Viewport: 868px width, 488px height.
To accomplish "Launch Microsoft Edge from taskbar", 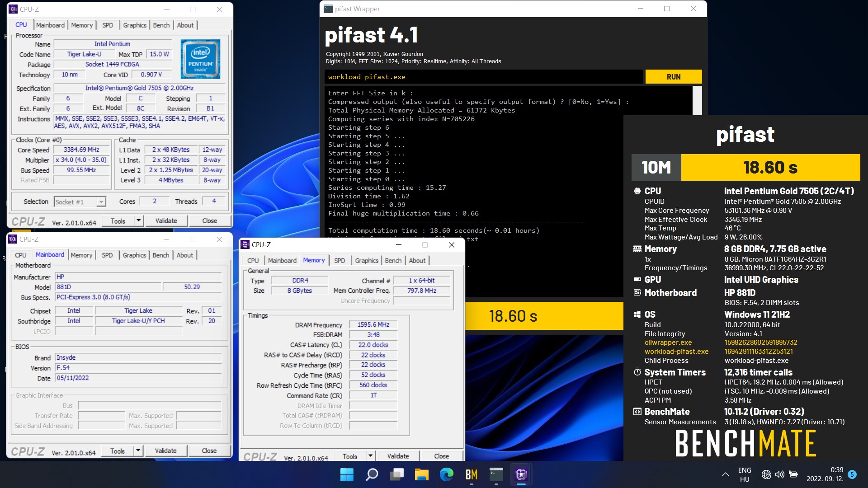I will pos(447,474).
